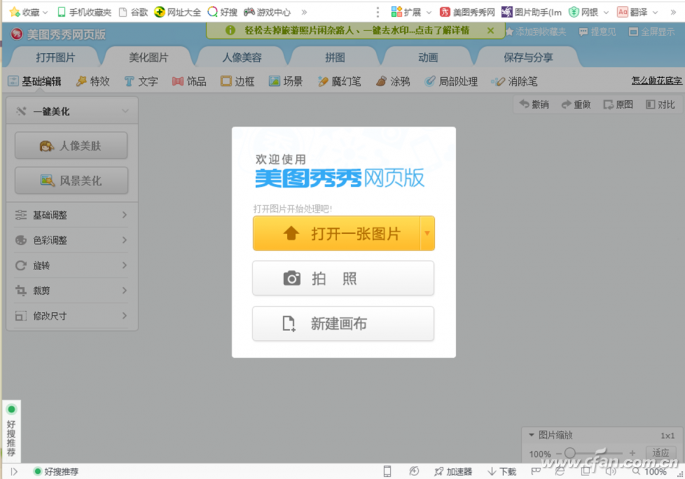Click the 图片助手 extension icon
Screen dimensions: 685x479
click(x=531, y=12)
